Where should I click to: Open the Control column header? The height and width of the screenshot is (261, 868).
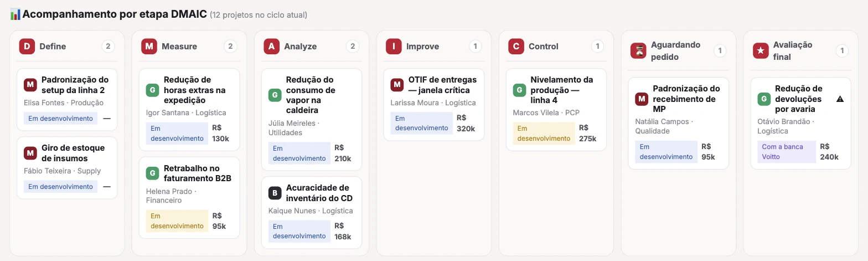tap(556, 47)
